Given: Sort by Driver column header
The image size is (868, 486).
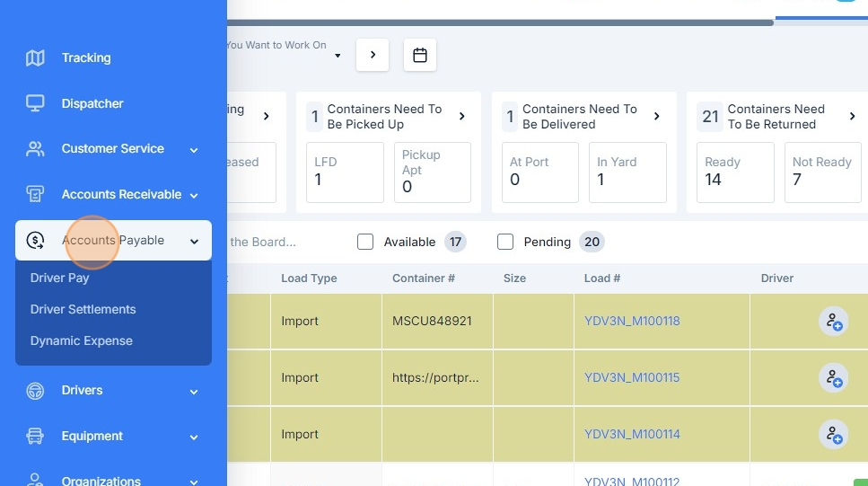Looking at the screenshot, I should [x=776, y=278].
